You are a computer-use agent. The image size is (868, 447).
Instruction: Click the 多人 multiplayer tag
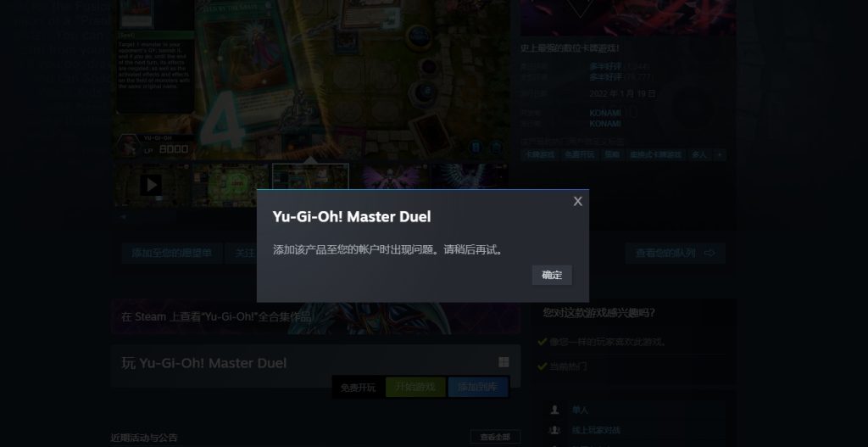tap(699, 155)
